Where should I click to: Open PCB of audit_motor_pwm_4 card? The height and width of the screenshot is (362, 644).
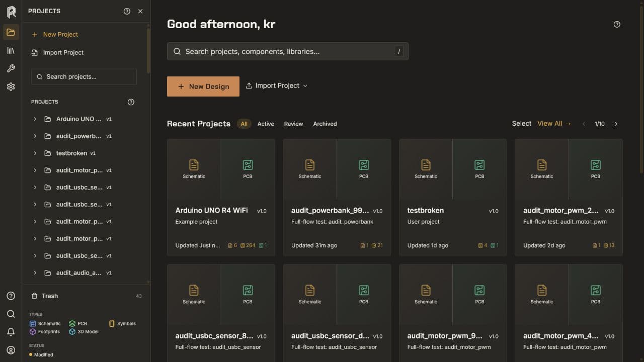596,294
